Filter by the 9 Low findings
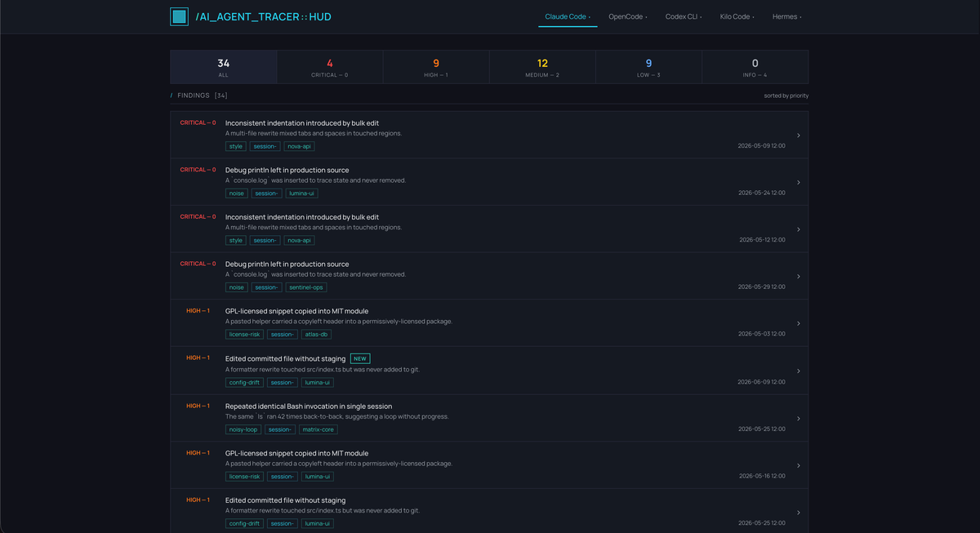The image size is (980, 533). (648, 67)
